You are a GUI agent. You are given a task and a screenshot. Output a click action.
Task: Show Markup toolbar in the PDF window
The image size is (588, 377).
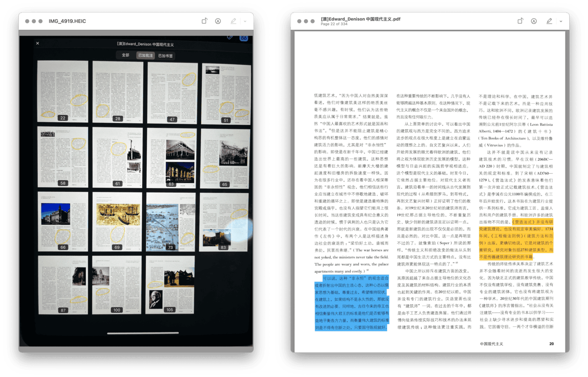tap(534, 21)
